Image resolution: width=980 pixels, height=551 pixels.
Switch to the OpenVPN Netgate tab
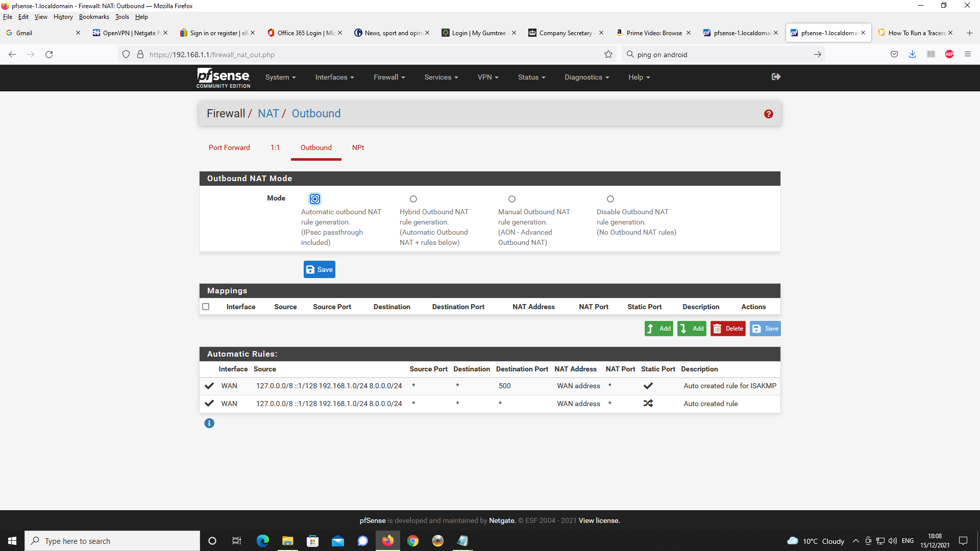pyautogui.click(x=130, y=33)
